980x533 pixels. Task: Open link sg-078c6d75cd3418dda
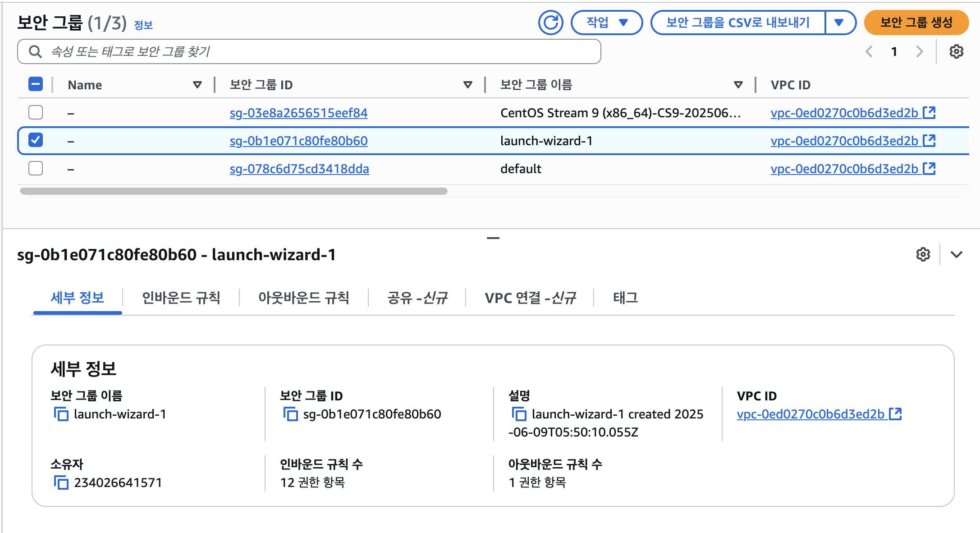[299, 169]
